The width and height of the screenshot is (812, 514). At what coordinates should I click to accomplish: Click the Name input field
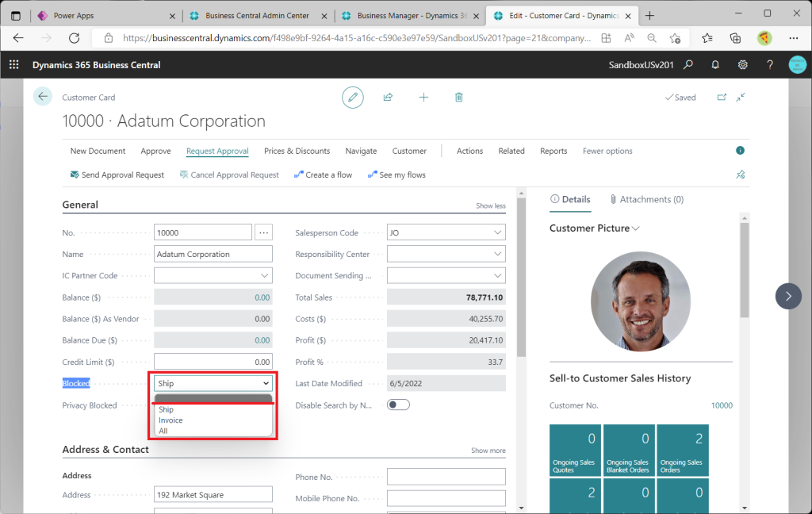(213, 254)
